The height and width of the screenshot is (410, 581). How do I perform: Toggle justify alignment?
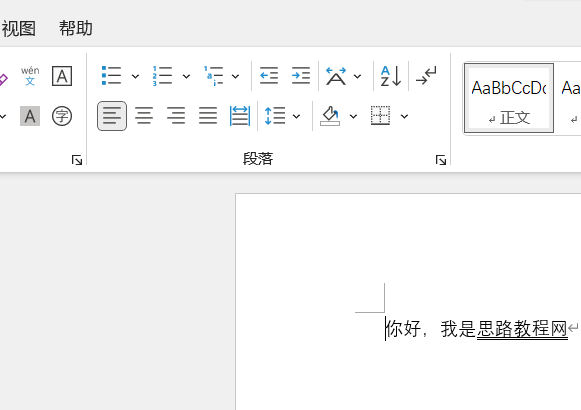click(208, 116)
